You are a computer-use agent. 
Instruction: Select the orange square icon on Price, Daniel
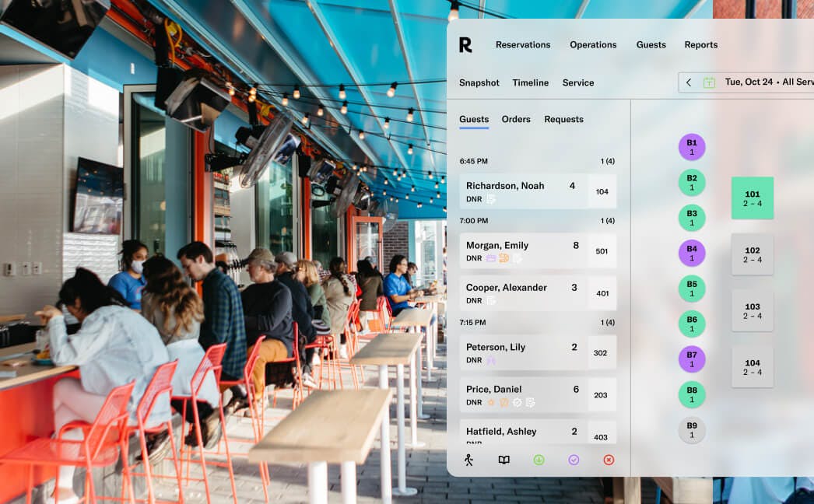503,402
